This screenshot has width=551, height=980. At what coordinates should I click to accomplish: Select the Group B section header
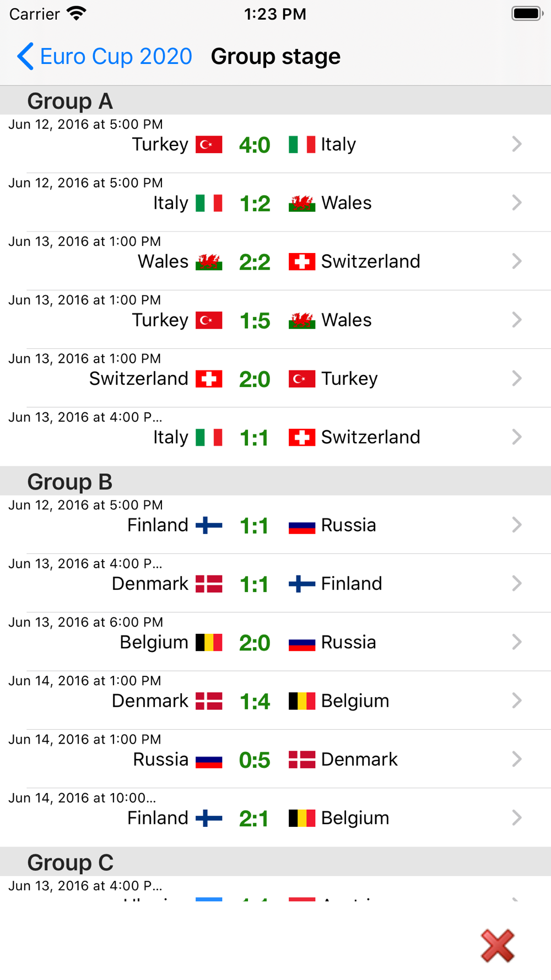point(70,482)
